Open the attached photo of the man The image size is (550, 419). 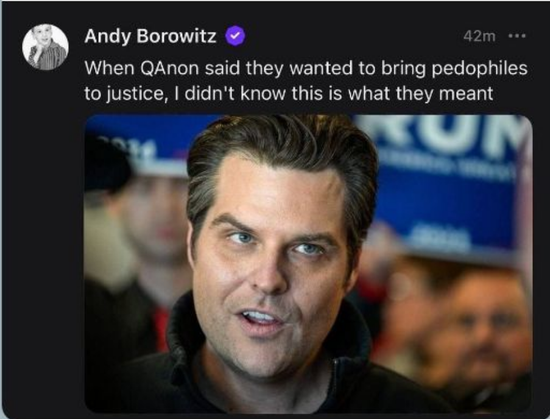[309, 263]
